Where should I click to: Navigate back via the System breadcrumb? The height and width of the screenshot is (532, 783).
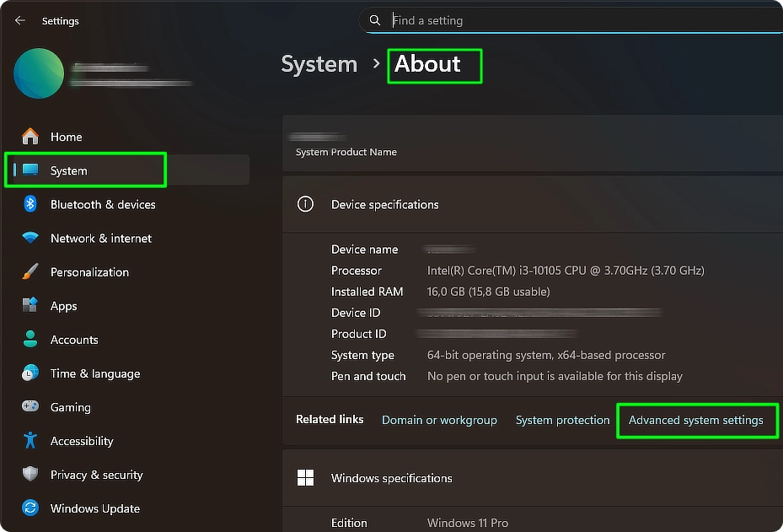click(319, 63)
